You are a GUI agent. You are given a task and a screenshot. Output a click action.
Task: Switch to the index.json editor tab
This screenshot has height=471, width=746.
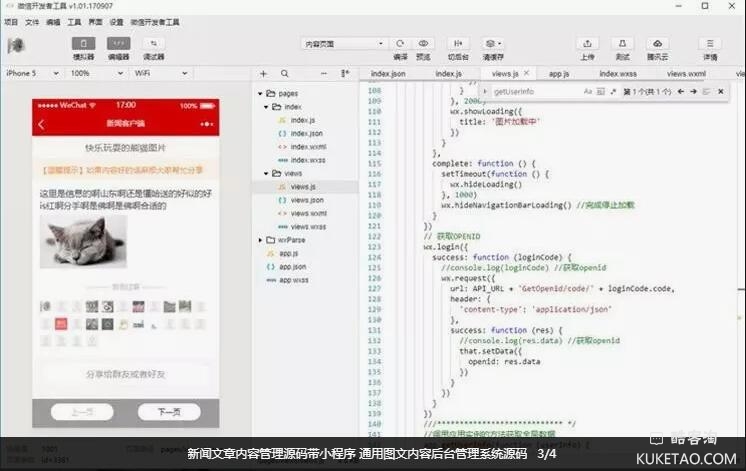[388, 74]
